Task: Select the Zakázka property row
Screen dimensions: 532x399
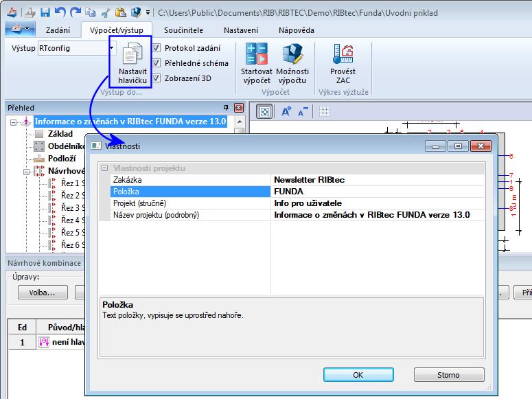Action: coord(190,180)
